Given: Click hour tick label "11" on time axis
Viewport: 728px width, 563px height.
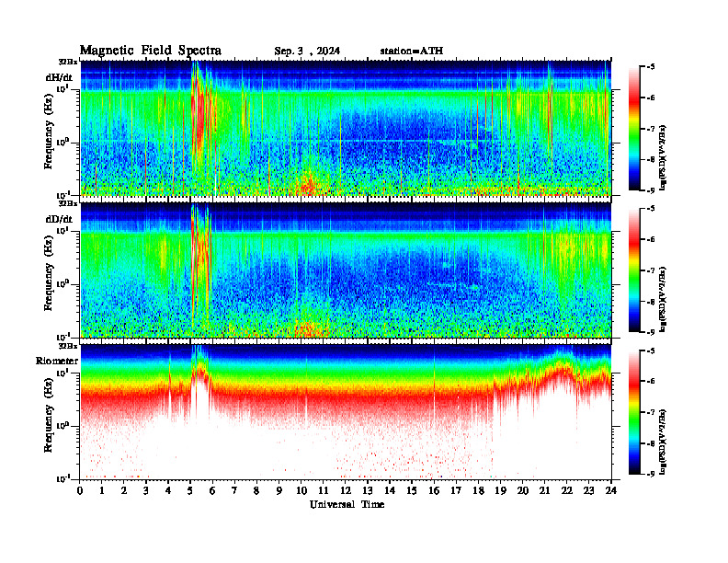Looking at the screenshot, I should 324,490.
